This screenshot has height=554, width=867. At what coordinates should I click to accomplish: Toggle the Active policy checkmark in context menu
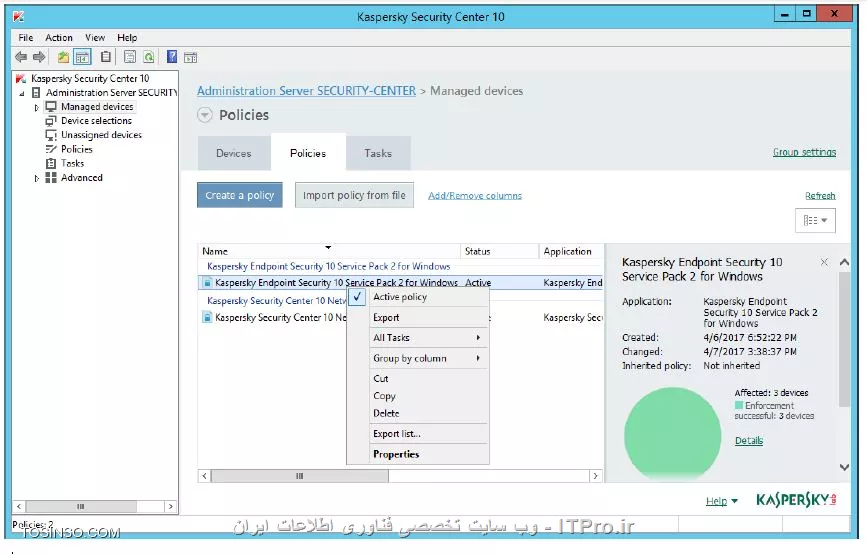[x=358, y=297]
